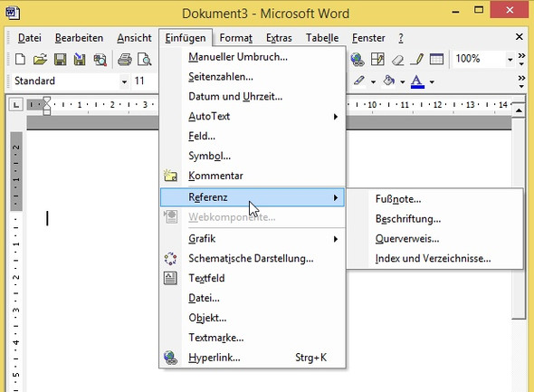Close the Einfügen menu via its header
The width and height of the screenshot is (534, 392).
[186, 38]
